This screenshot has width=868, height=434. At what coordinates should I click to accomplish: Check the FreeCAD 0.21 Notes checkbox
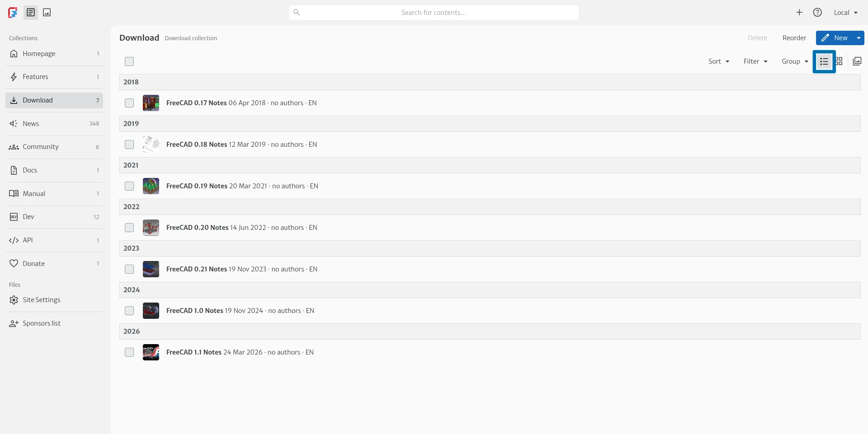(129, 269)
